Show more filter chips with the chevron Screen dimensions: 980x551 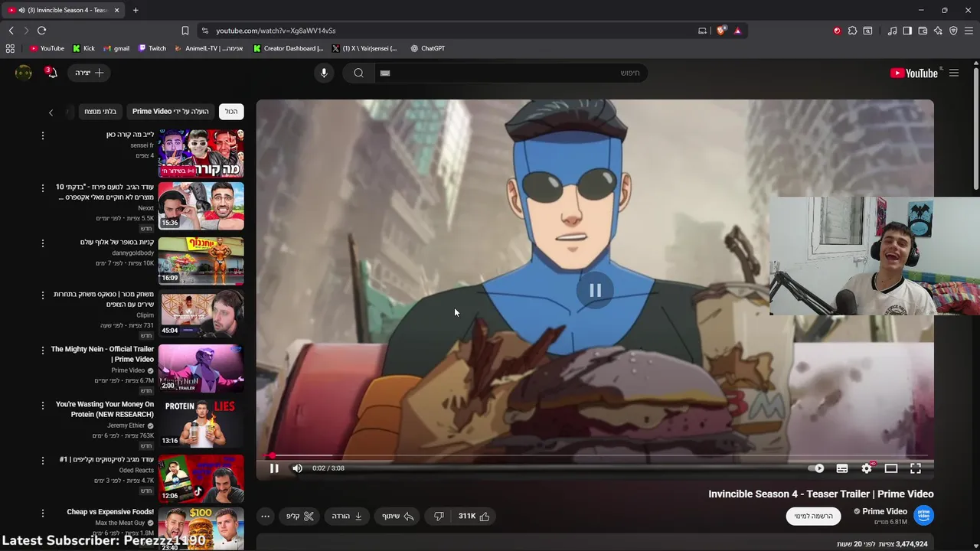(51, 112)
